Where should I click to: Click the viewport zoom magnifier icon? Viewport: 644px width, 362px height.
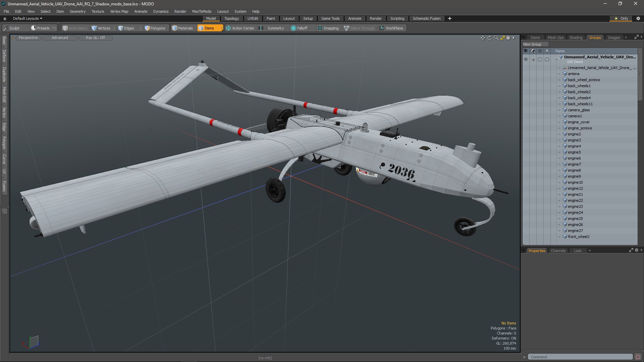[496, 38]
